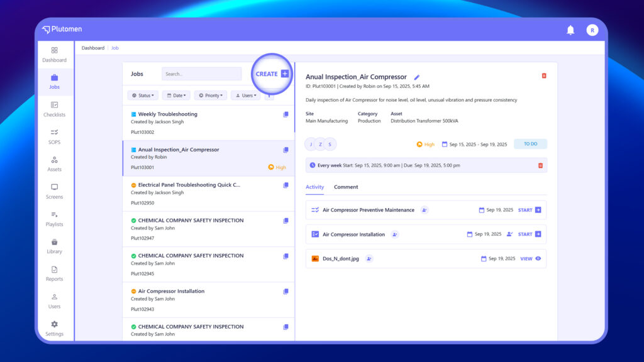Delete the job using top red trash icon
Screen dimensions: 644x362
click(x=544, y=76)
